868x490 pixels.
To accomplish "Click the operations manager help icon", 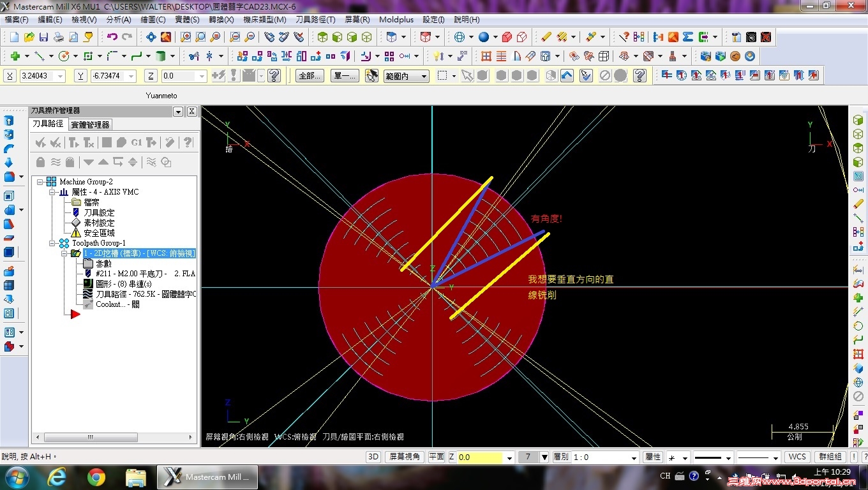I will coord(188,142).
